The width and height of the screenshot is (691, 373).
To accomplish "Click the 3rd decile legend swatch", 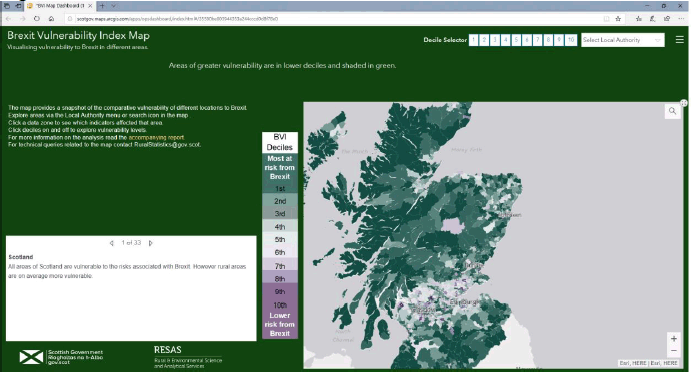I will tap(280, 213).
